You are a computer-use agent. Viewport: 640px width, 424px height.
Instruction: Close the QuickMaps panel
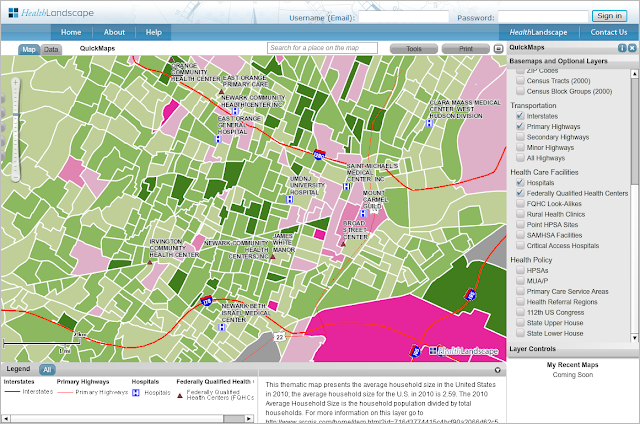pos(632,48)
